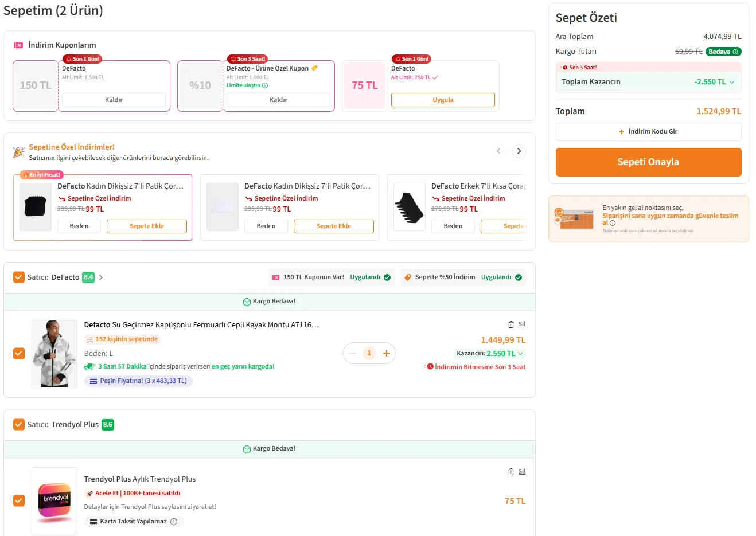Click Sepeti Onayla to confirm the cart
Screen dimensions: 756x536
[648, 162]
